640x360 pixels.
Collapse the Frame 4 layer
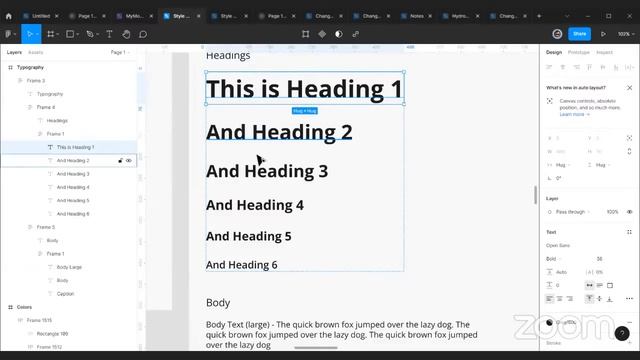(x=29, y=107)
